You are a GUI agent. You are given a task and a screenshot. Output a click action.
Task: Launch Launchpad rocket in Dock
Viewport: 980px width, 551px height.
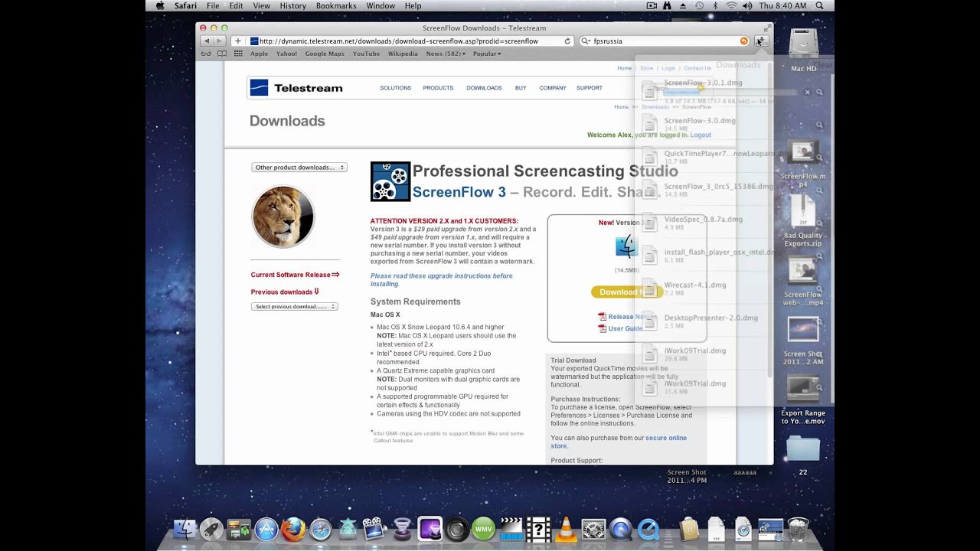click(x=211, y=530)
